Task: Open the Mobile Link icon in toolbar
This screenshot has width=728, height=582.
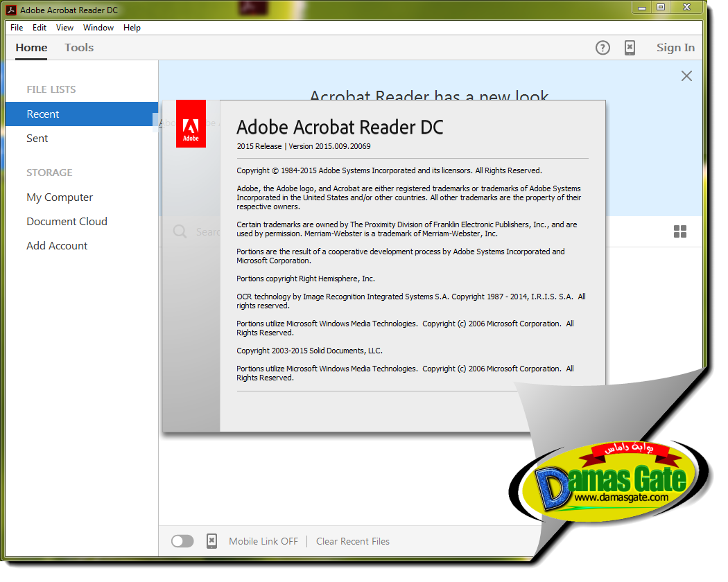Action: [630, 48]
